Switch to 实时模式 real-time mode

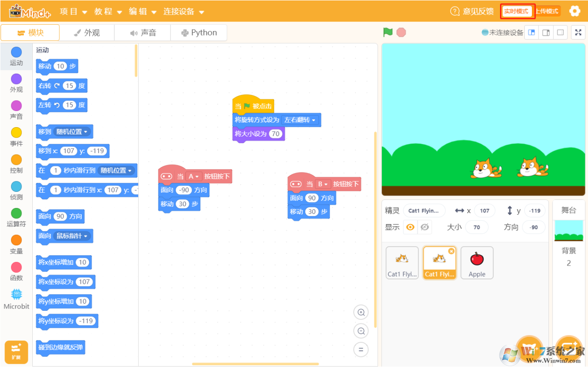point(516,11)
